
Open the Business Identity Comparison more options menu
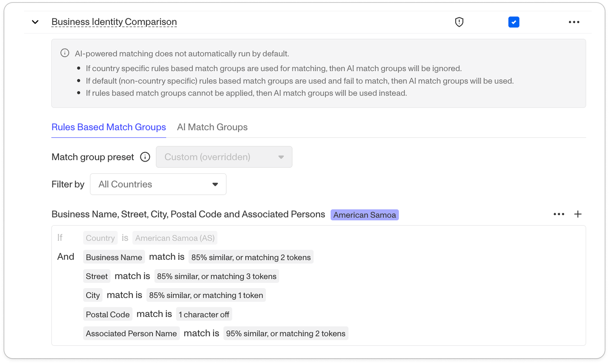coord(574,22)
